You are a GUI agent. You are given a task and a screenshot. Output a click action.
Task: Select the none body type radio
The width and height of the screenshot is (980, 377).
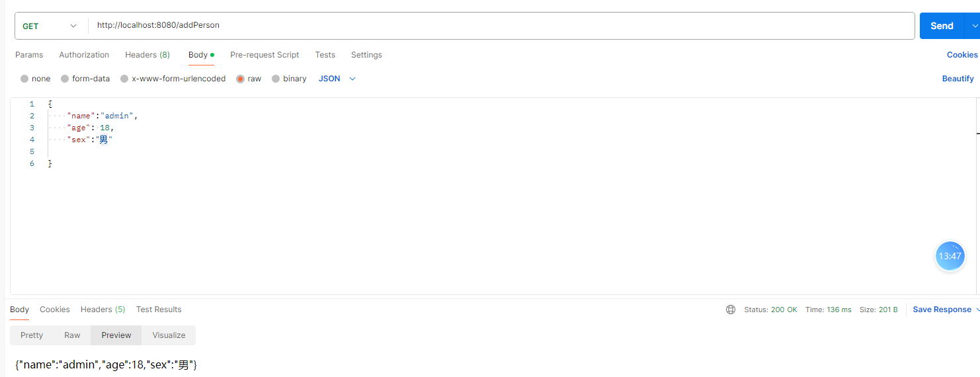pos(24,79)
